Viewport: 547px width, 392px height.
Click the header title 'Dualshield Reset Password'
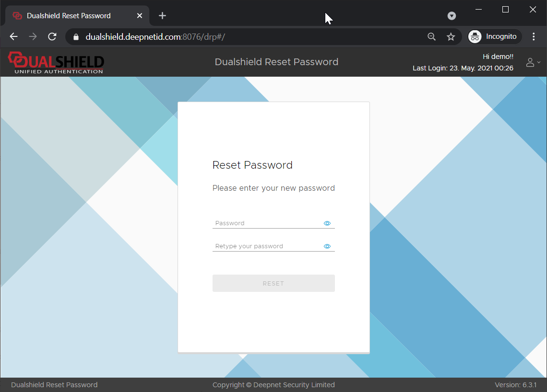(x=276, y=62)
